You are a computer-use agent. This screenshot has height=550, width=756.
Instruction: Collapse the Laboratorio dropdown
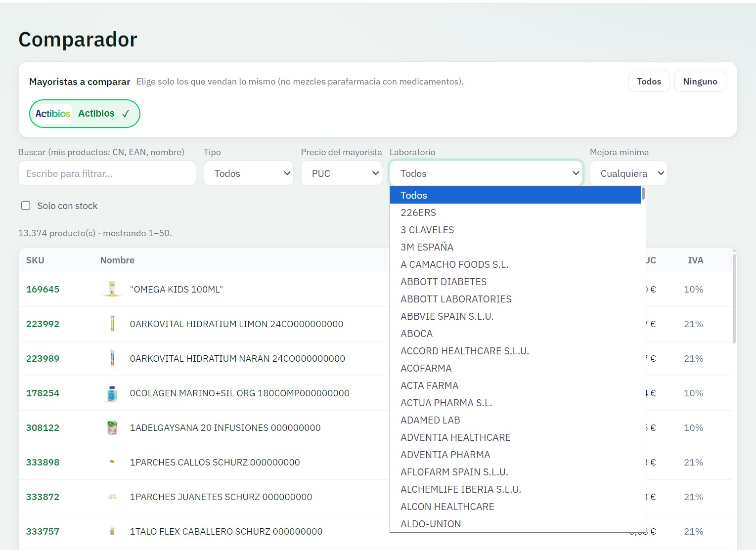(x=486, y=173)
